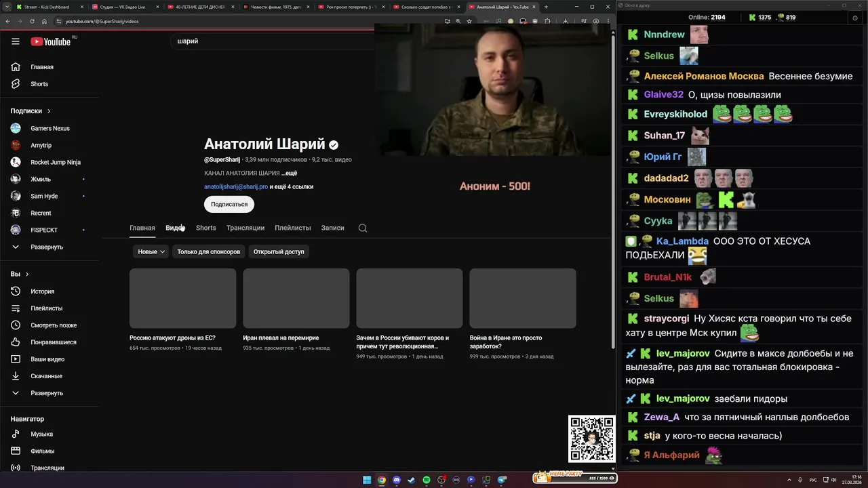
Task: Open Ваши видео in sidebar
Action: pos(47,359)
